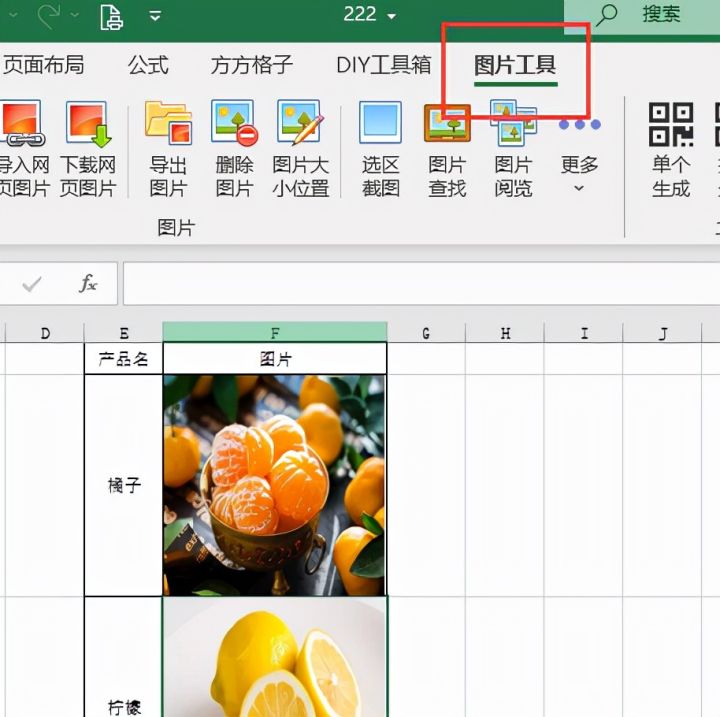Screen dimensions: 720x717
Task: Click the print preview document icon
Action: coord(112,16)
